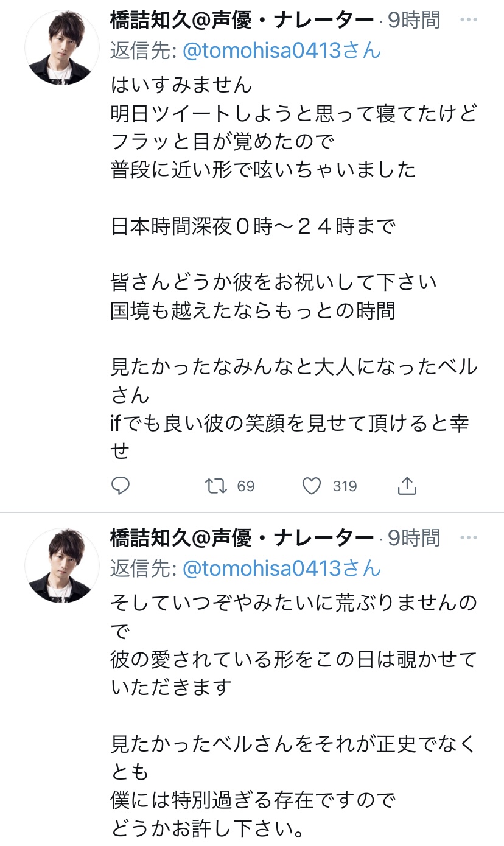Tap the line 日本時間深夜０時〜２４時まで

point(253,226)
